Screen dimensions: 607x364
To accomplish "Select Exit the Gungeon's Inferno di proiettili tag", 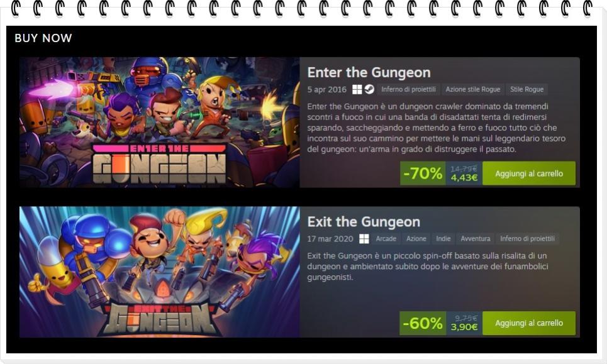I will pyautogui.click(x=527, y=239).
